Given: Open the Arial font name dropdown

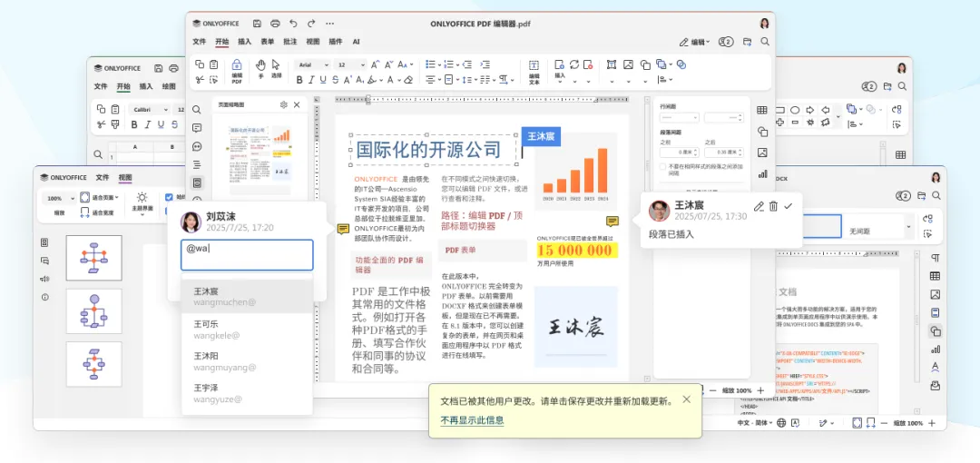Looking at the screenshot, I should click(313, 64).
